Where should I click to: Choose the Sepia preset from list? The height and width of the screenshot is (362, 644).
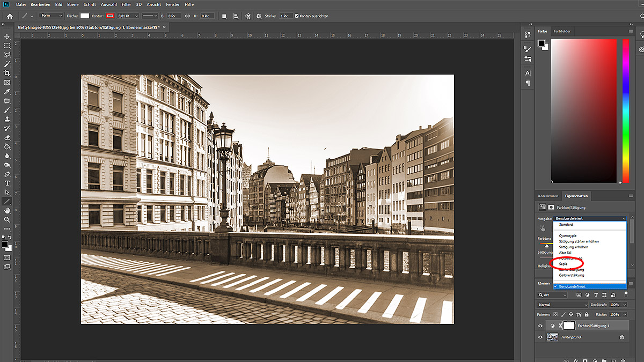click(563, 264)
